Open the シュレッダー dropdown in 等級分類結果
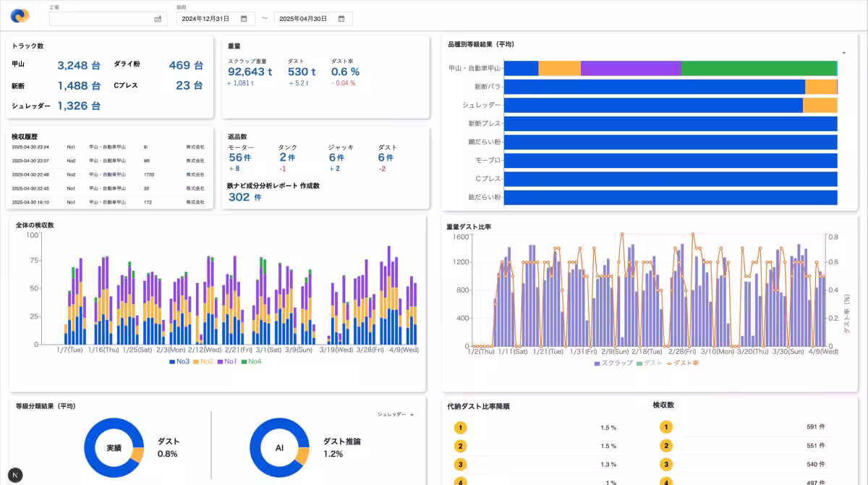Screen dimensions: 868x485 pos(396,415)
